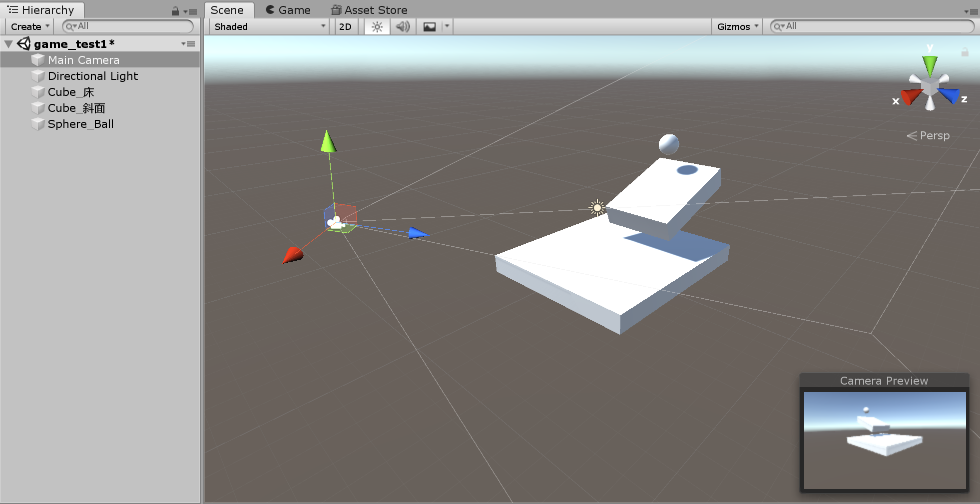Click the green Y axis of orientation gizmo

(x=930, y=65)
